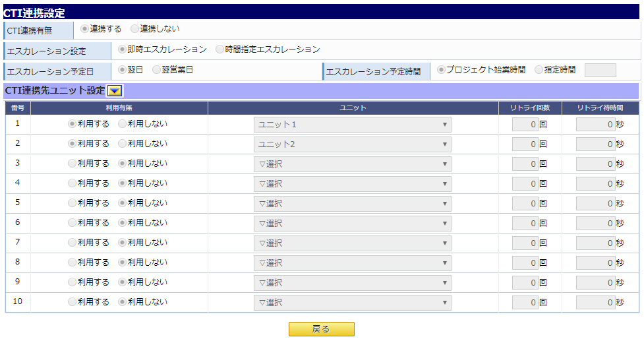This screenshot has width=644, height=341.
Task: Set row 2 to 利用しない
Action: 122,143
